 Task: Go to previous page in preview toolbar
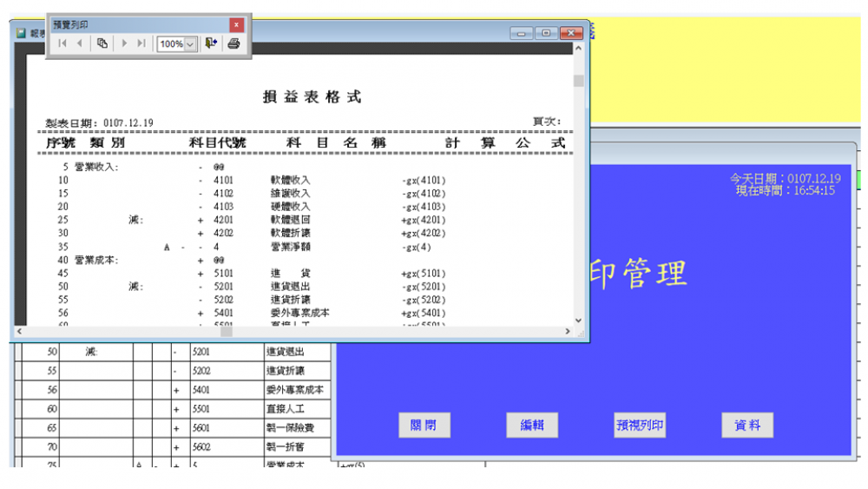(x=80, y=43)
